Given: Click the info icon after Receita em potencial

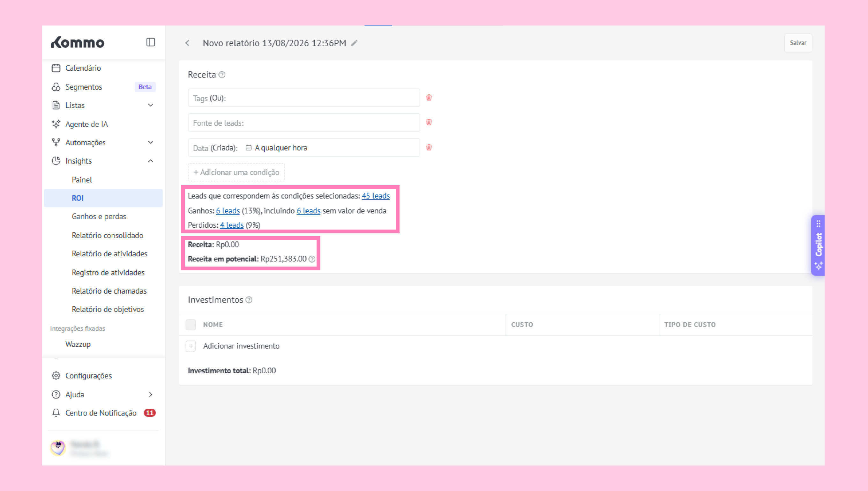Looking at the screenshot, I should coord(312,259).
